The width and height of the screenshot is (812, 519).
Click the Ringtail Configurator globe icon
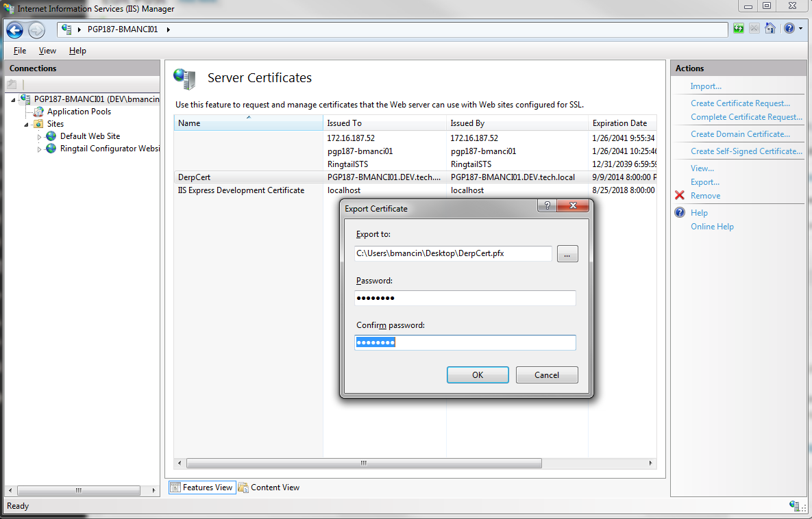[51, 149]
